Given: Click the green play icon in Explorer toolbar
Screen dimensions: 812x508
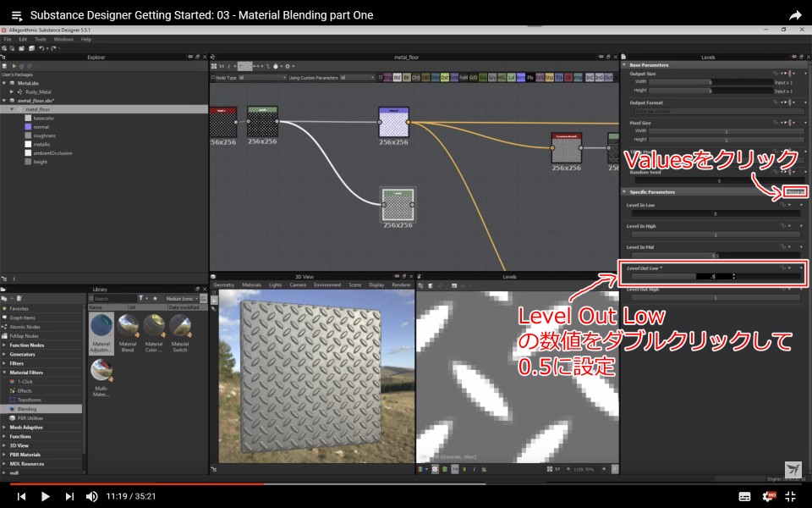Looking at the screenshot, I should pos(14,66).
